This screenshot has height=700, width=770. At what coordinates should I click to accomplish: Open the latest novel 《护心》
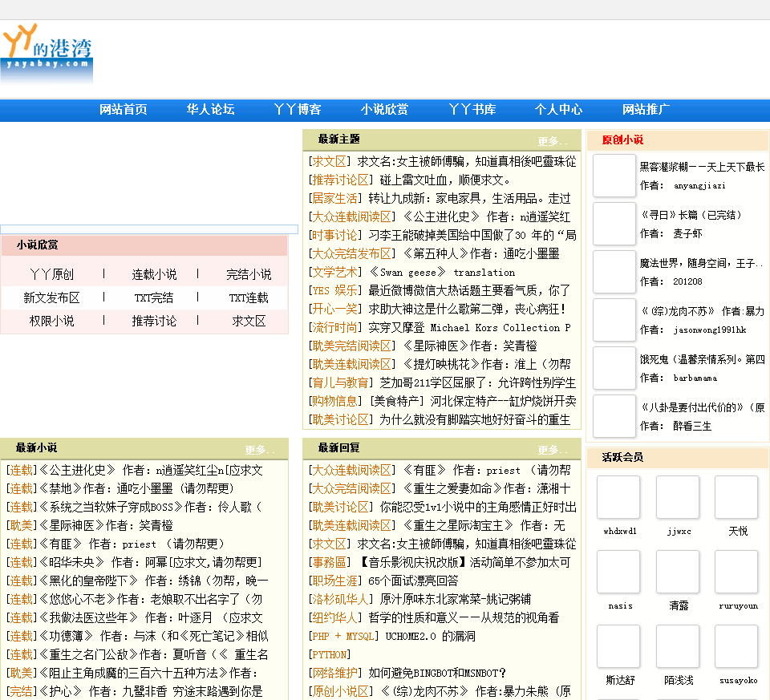[151, 692]
